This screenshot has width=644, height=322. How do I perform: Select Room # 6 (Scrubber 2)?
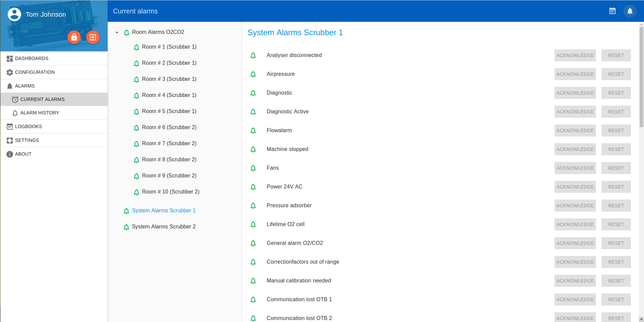[x=169, y=127]
